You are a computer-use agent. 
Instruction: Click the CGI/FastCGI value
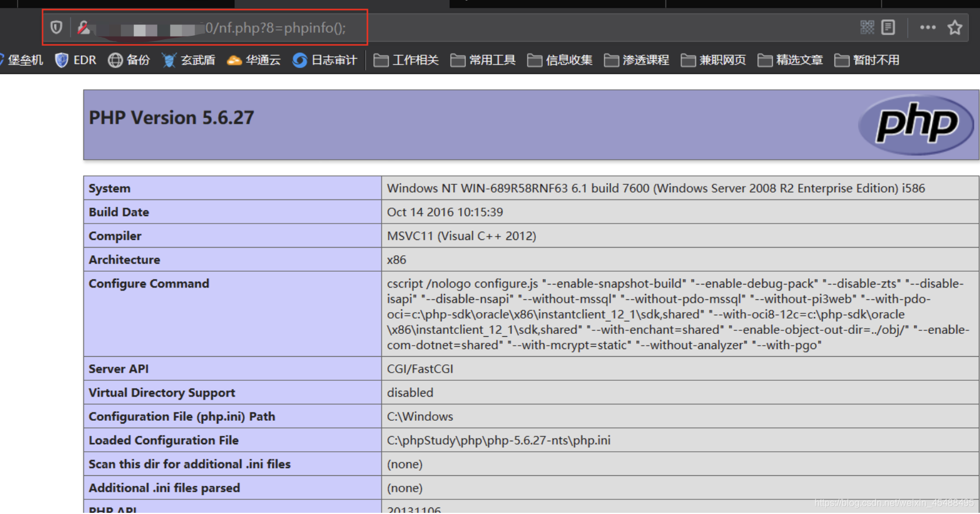click(420, 368)
